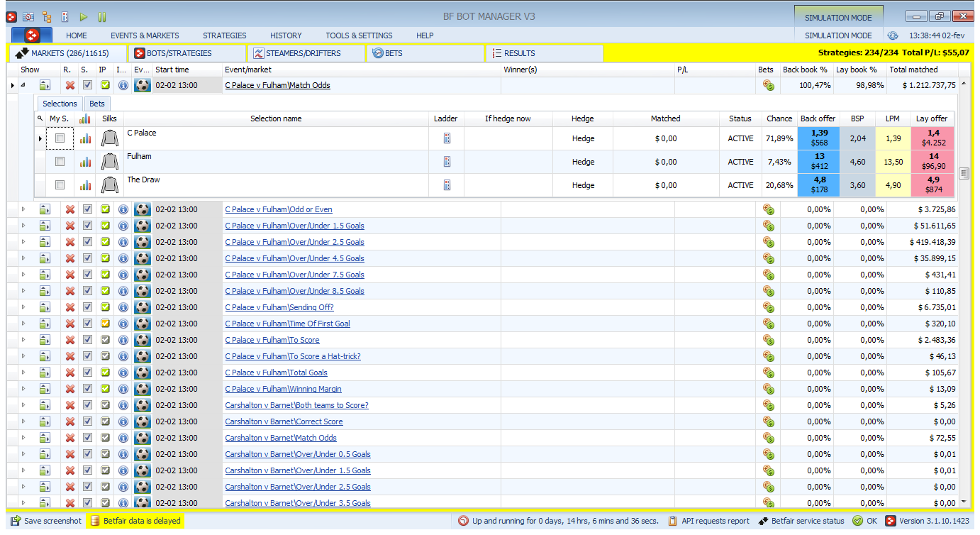980x535 pixels.
Task: Toggle S checkbox on Match Odds row
Action: tap(87, 85)
